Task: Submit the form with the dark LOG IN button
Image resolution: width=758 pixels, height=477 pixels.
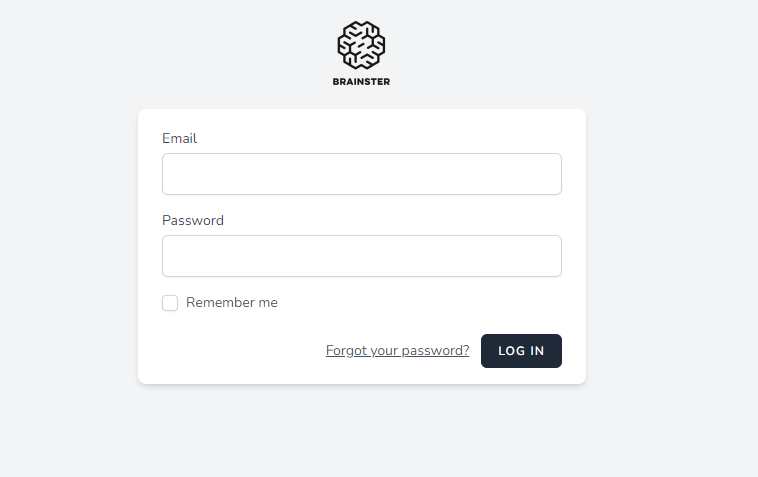Action: pos(521,351)
